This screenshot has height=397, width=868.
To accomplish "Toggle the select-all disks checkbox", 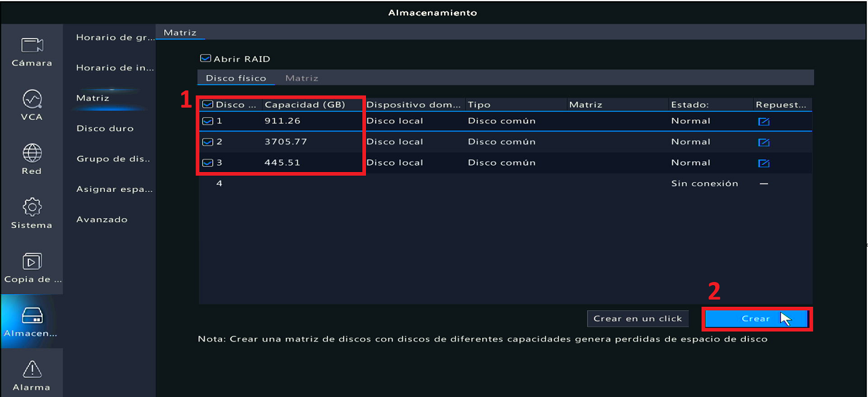I will pos(208,103).
